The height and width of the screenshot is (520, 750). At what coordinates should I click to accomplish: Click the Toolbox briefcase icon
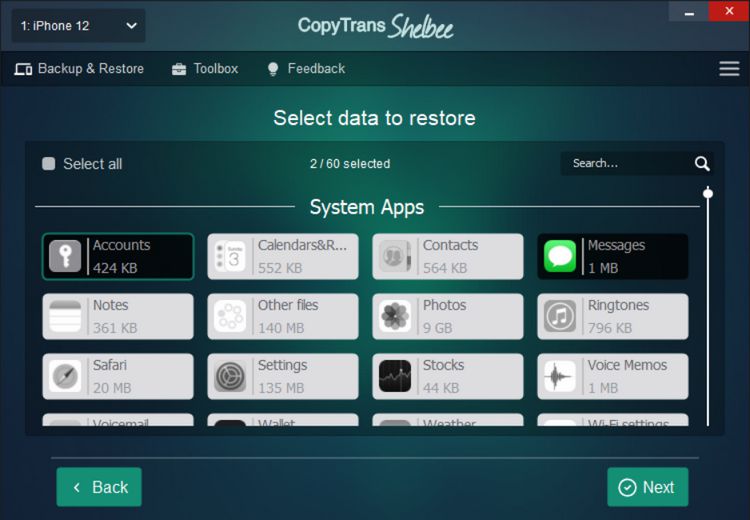click(x=179, y=69)
